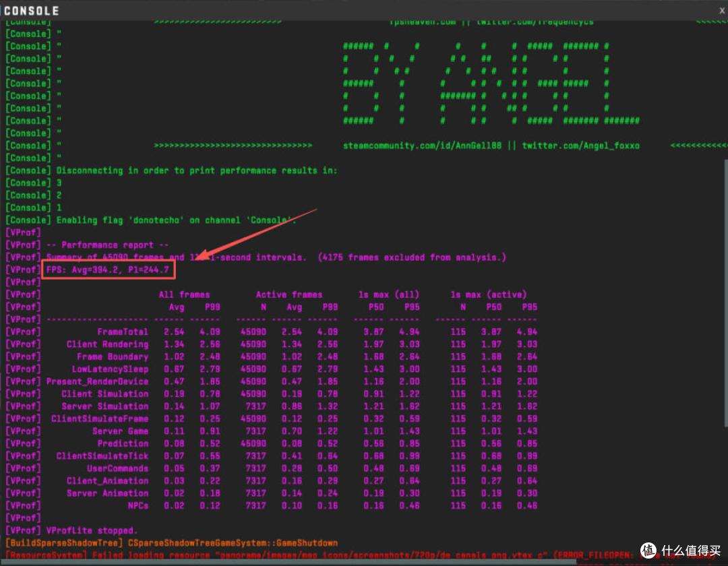Click the Frame Boundary row label
This screenshot has height=566, width=728.
click(x=113, y=356)
